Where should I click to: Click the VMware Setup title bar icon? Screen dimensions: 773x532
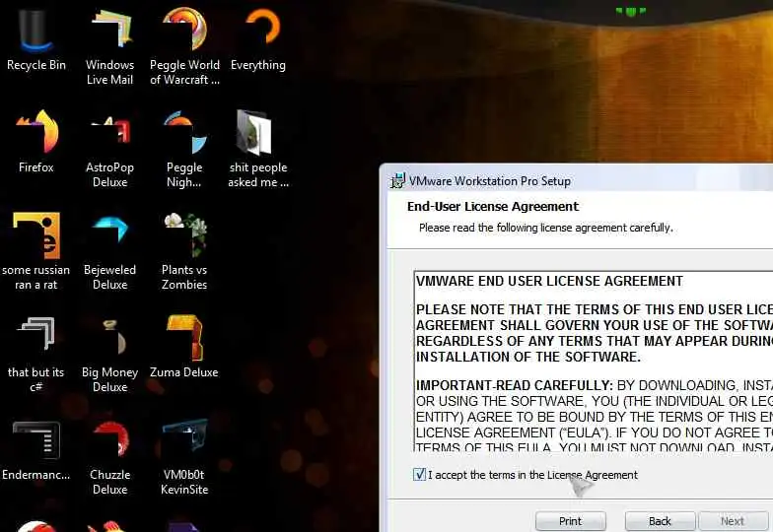397,181
